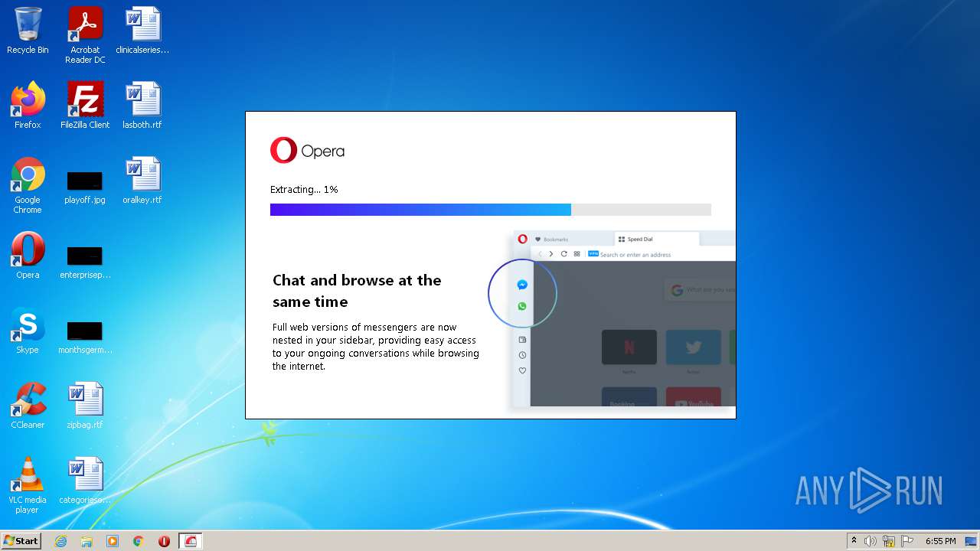Image resolution: width=980 pixels, height=551 pixels.
Task: Launch Firefox from the desktop
Action: (28, 106)
